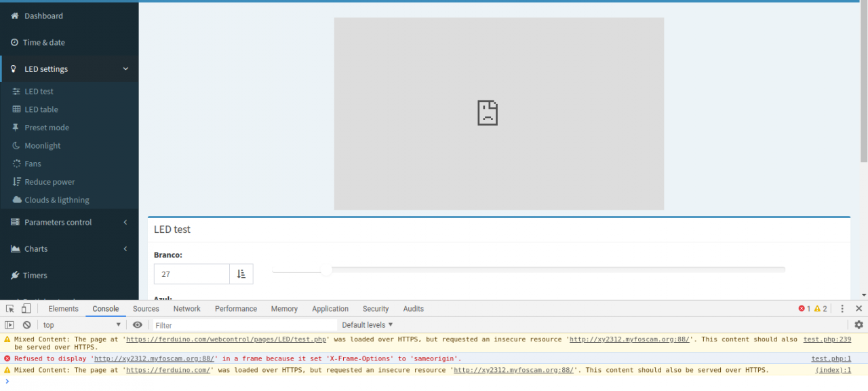Toggle the console sidebar panel icon

click(9, 325)
